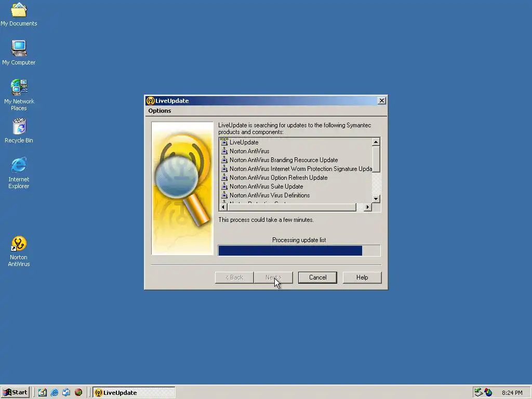Click the Cancel button
This screenshot has height=399, width=532.
click(x=317, y=277)
